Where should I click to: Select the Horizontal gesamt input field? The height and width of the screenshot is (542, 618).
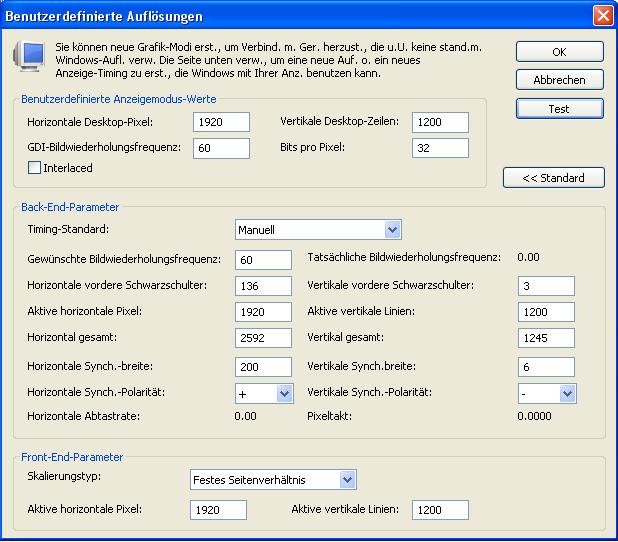(x=263, y=338)
